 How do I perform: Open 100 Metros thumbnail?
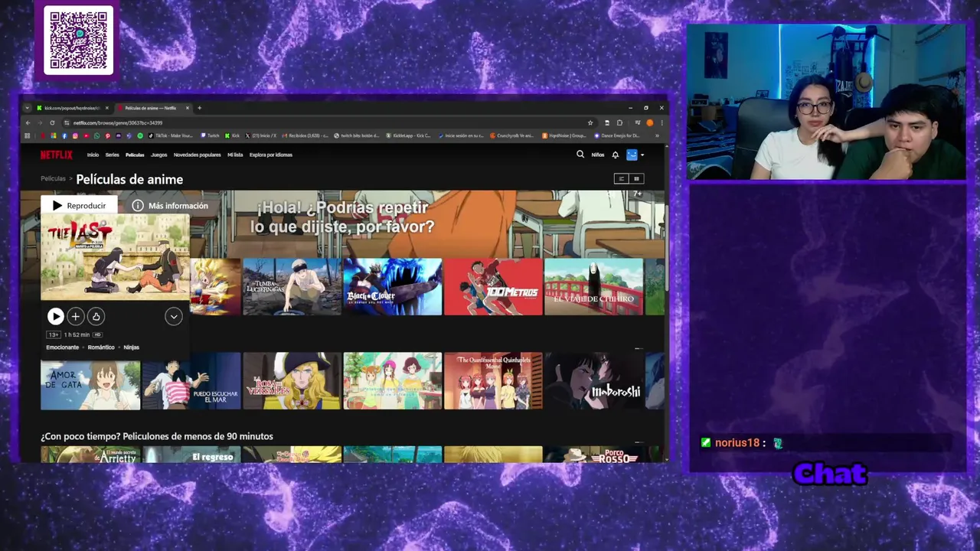pos(493,286)
